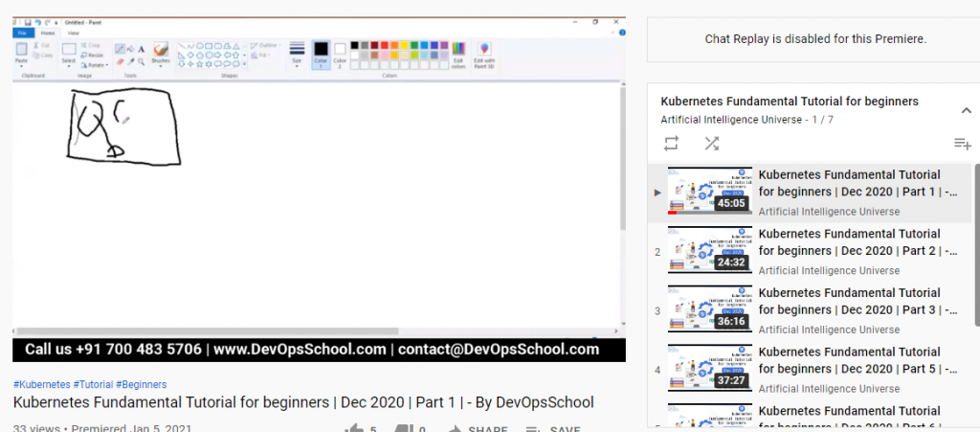Image resolution: width=980 pixels, height=432 pixels.
Task: Toggle the playlist loop button
Action: (672, 143)
